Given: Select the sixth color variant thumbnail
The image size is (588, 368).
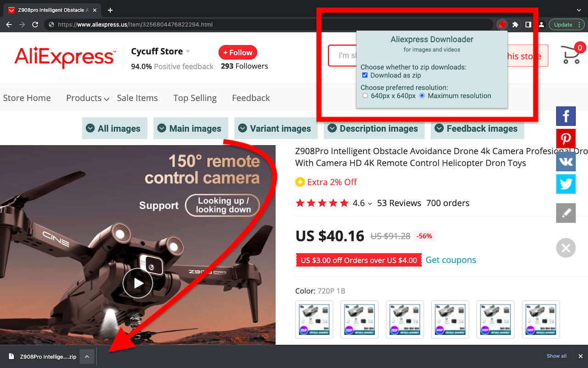Looking at the screenshot, I should click(541, 319).
